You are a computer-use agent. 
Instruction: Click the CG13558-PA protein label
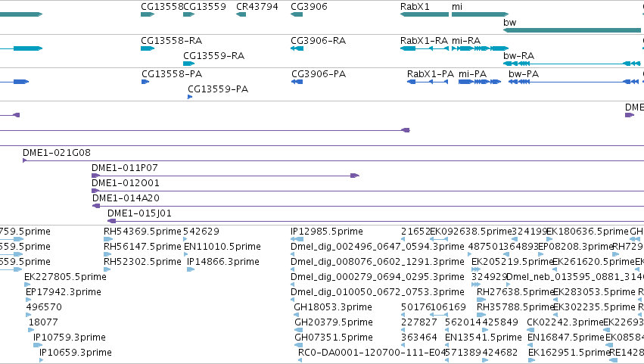[x=172, y=74]
